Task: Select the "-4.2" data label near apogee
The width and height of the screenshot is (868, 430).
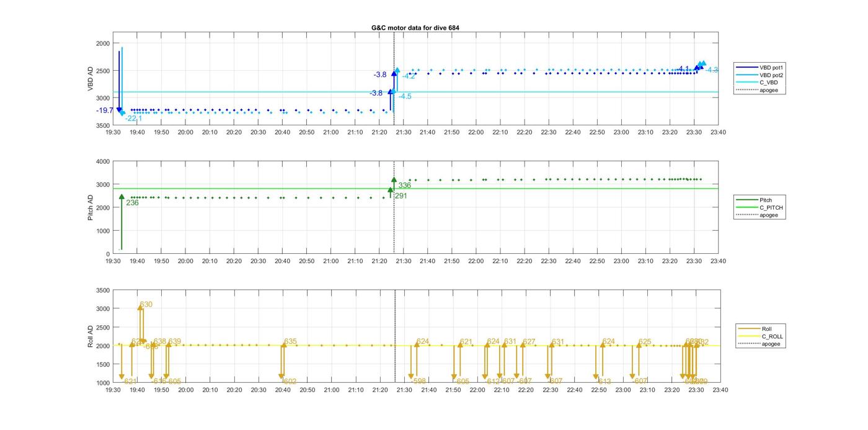Action: (x=409, y=76)
